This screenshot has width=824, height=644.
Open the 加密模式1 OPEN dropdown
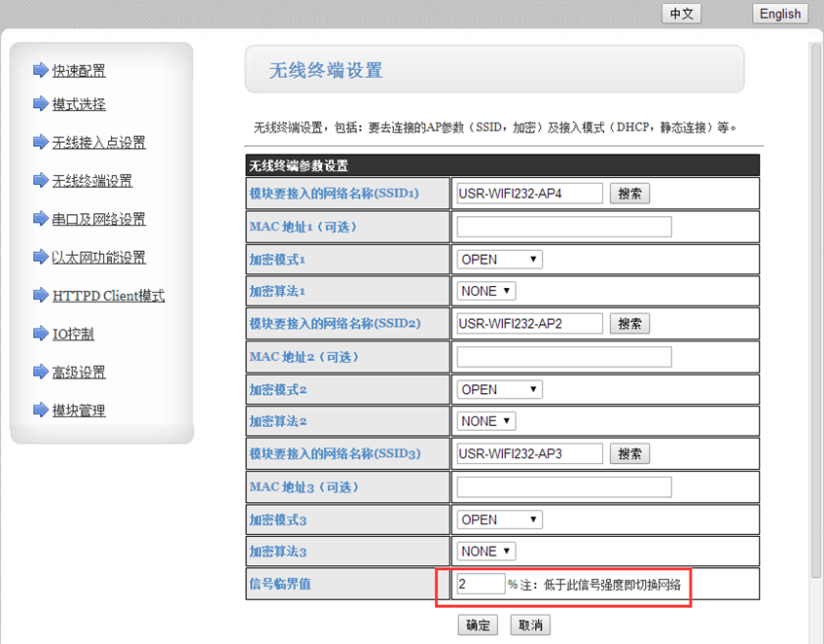tap(499, 260)
